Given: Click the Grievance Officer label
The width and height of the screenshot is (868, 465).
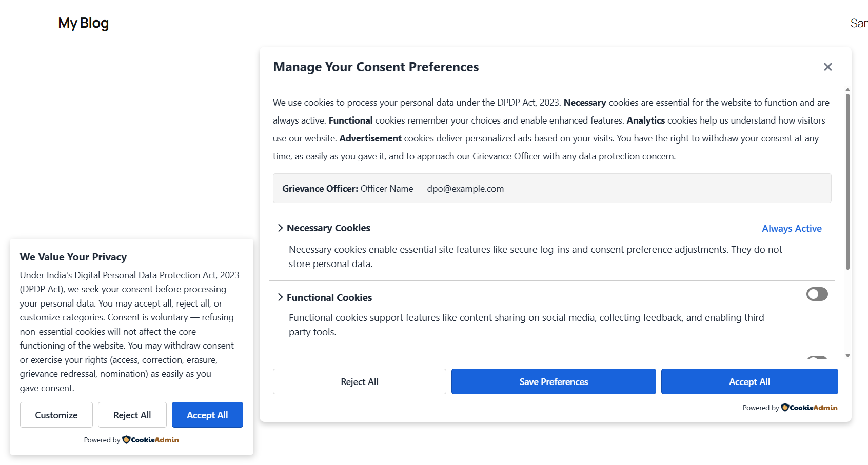Looking at the screenshot, I should (320, 189).
